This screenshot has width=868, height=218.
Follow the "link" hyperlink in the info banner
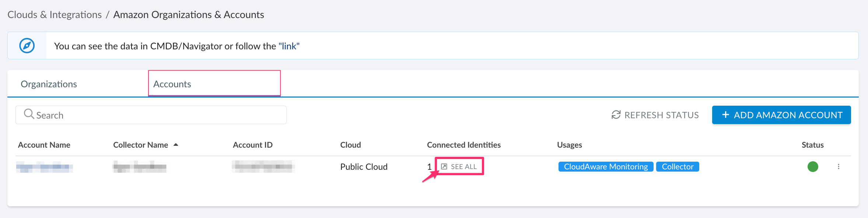coord(289,46)
